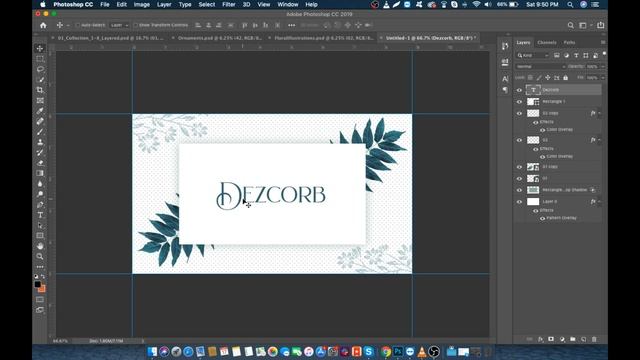Select the Zoom tool
Image resolution: width=640 pixels, height=360 pixels.
[x=40, y=256]
